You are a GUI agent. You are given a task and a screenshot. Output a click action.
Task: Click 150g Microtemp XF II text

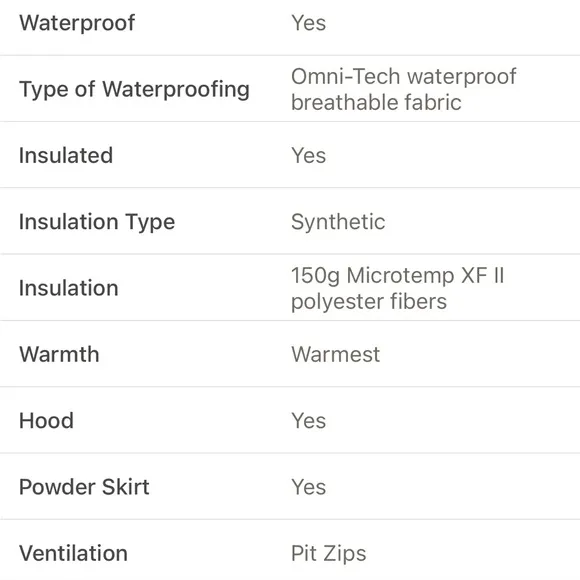click(398, 275)
